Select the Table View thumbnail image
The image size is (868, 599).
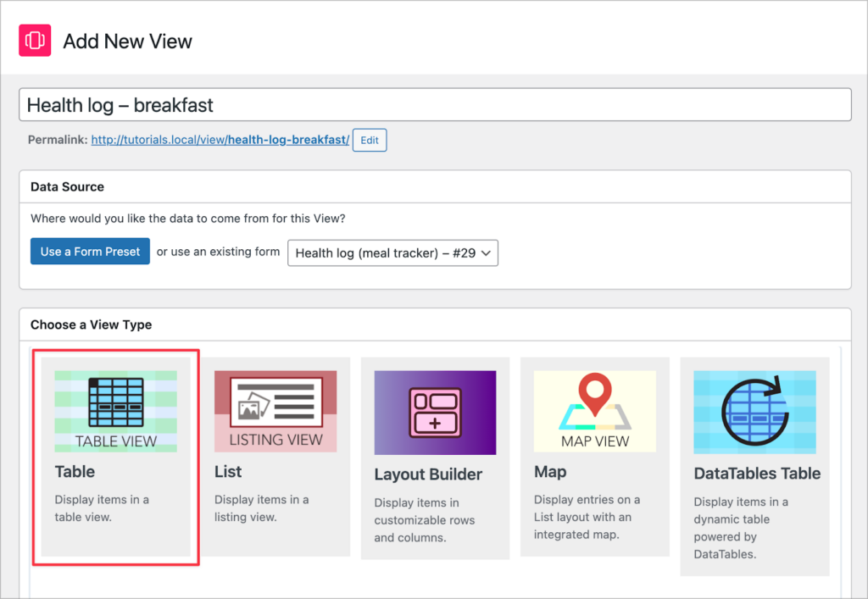click(115, 412)
